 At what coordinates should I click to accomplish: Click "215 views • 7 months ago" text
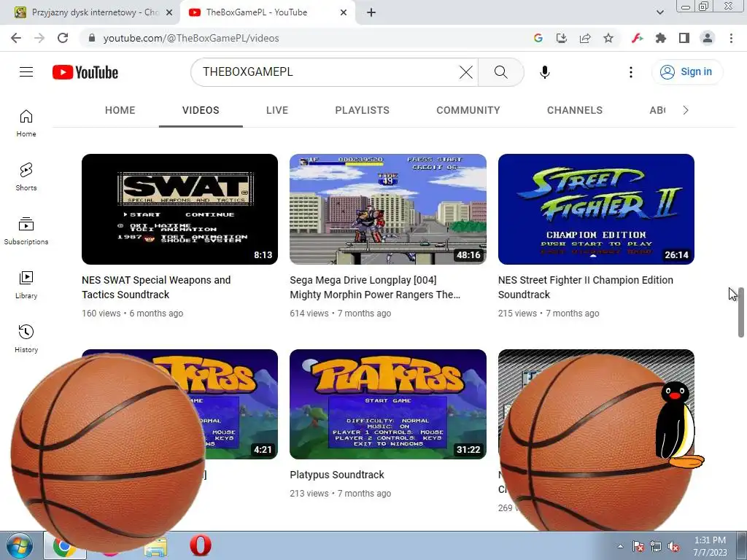coord(549,314)
